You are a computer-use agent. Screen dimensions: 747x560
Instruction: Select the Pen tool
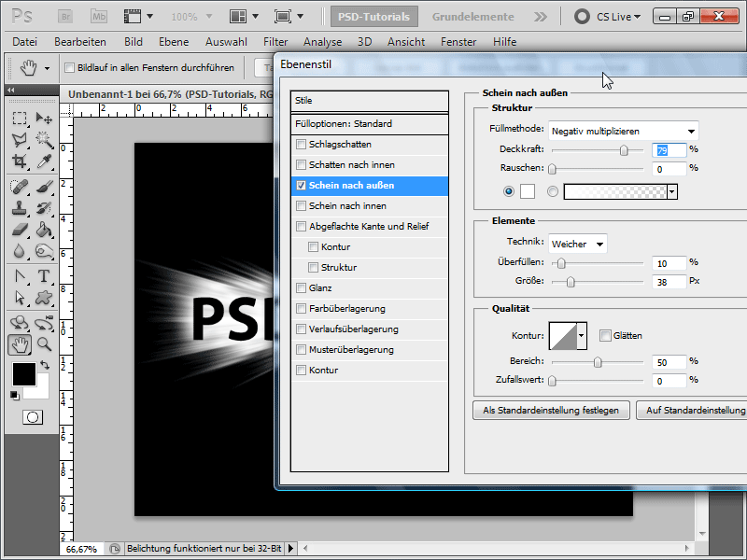tap(20, 276)
